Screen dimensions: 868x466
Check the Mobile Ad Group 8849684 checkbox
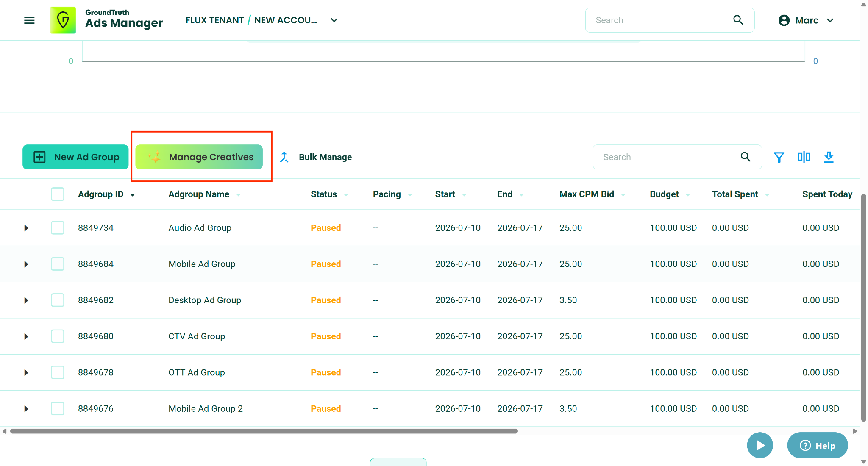[58, 264]
